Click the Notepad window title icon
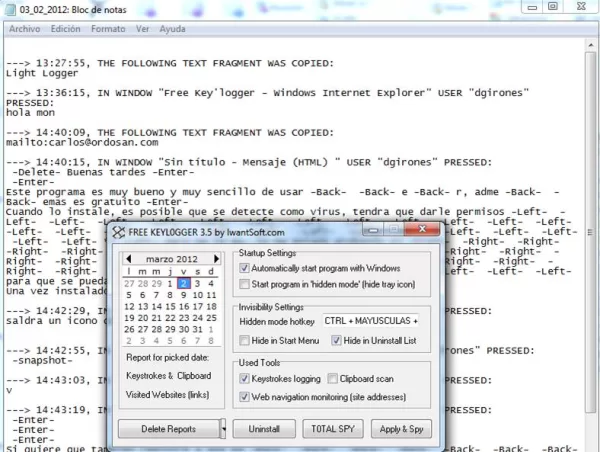The image size is (600, 452). 10,10
